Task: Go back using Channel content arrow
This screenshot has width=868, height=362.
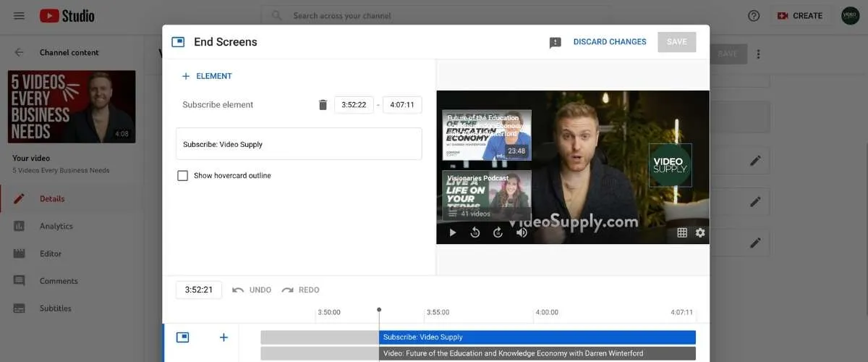Action: point(20,52)
